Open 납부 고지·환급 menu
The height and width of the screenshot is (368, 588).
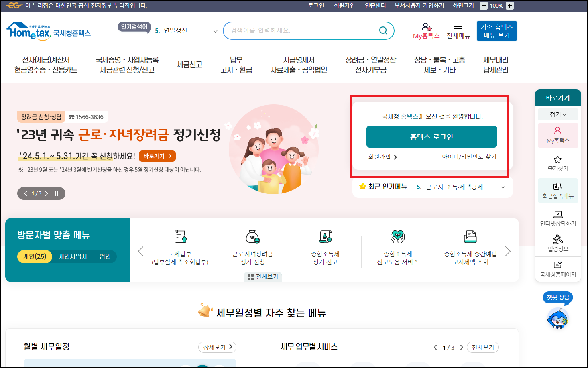[x=236, y=65]
